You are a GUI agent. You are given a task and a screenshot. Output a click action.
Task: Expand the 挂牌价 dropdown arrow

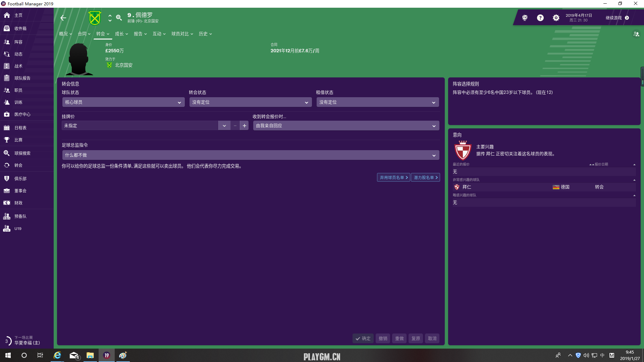[x=224, y=126]
